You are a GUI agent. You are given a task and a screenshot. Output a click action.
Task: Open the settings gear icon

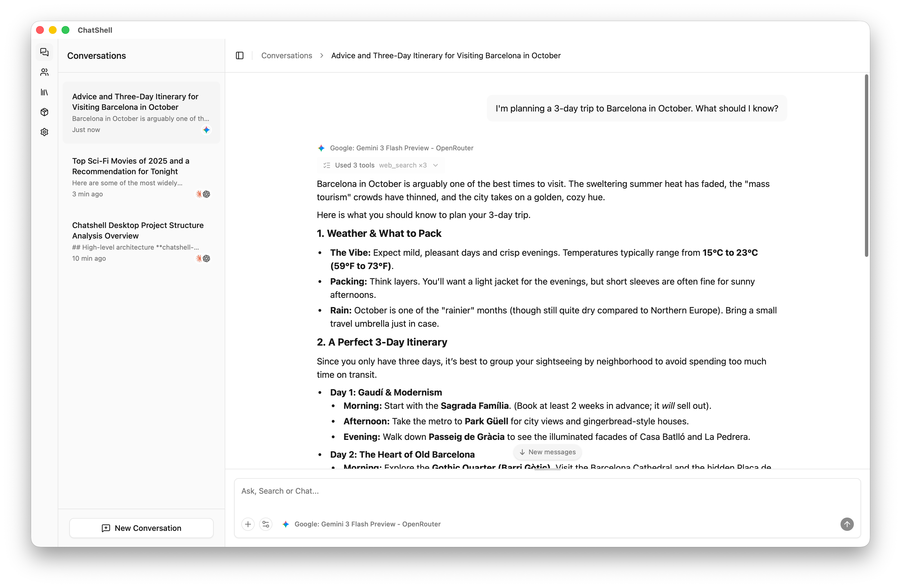point(44,132)
